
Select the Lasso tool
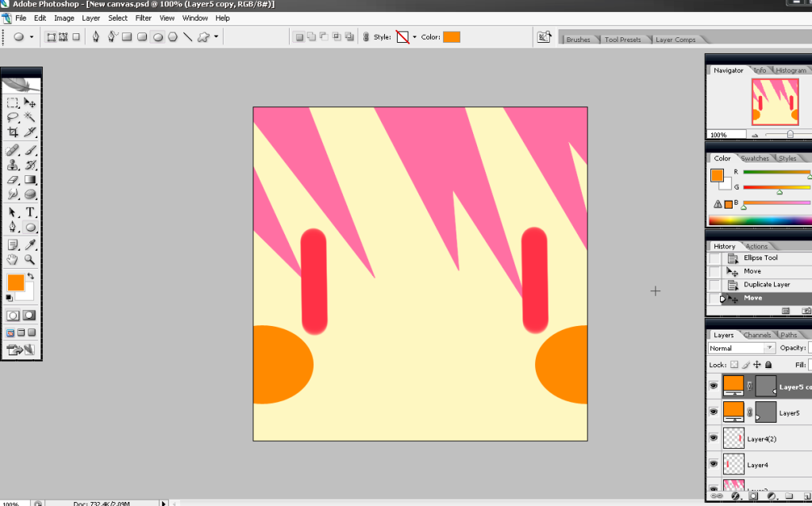[x=13, y=117]
